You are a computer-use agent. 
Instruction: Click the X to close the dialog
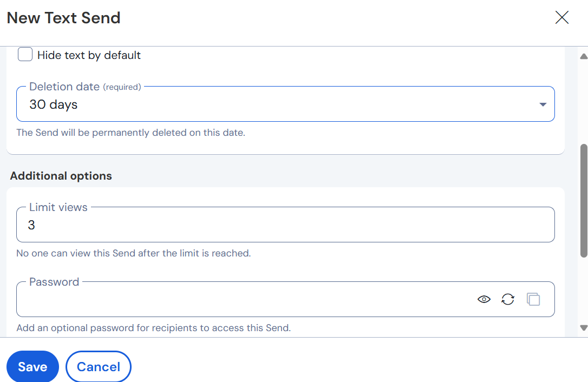(561, 17)
